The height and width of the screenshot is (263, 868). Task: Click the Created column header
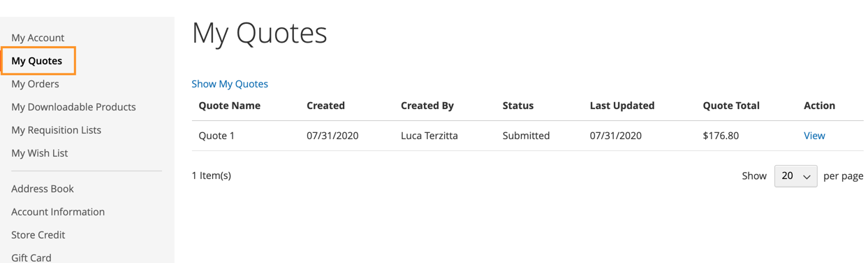pos(325,106)
